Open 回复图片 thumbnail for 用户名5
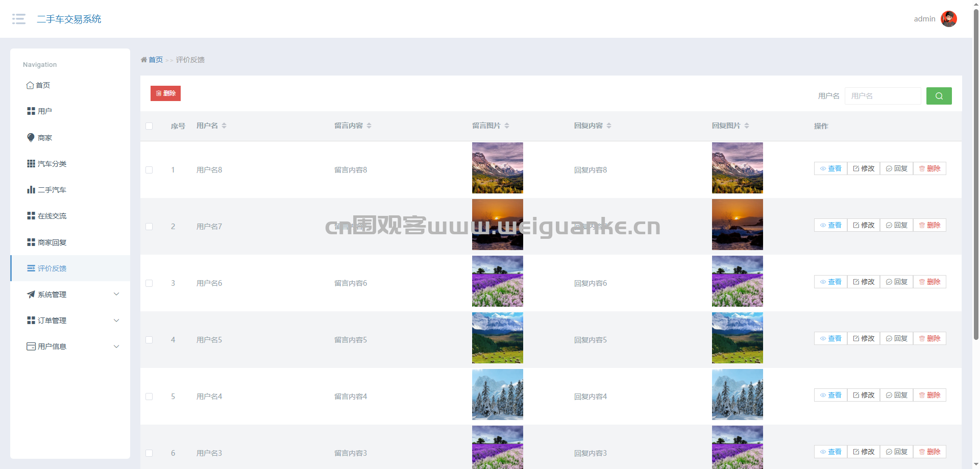The width and height of the screenshot is (980, 469). [738, 338]
